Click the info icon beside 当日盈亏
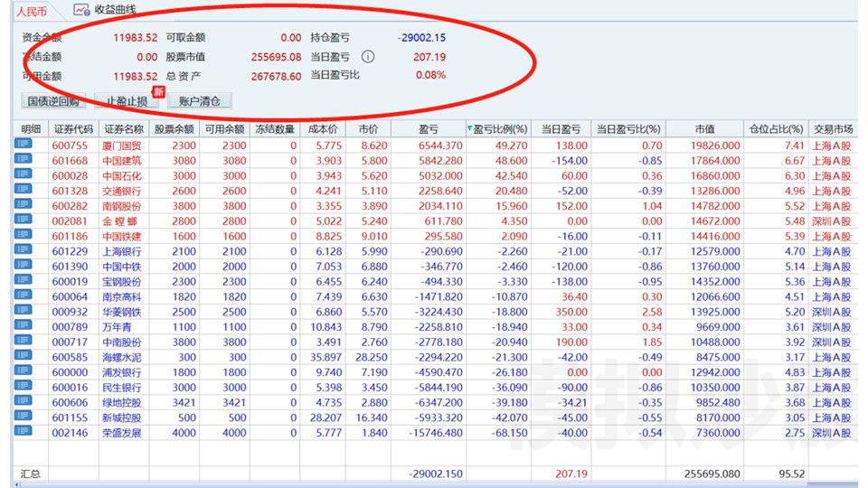The height and width of the screenshot is (488, 868). 368,56
